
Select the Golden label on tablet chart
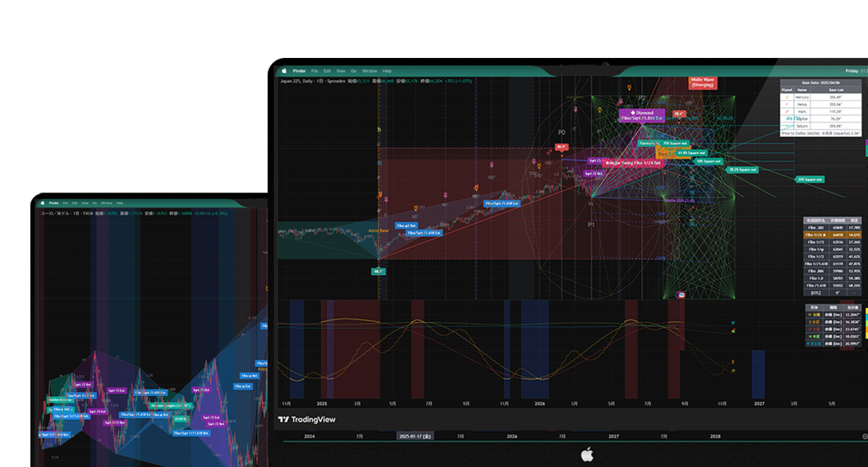(x=61, y=400)
